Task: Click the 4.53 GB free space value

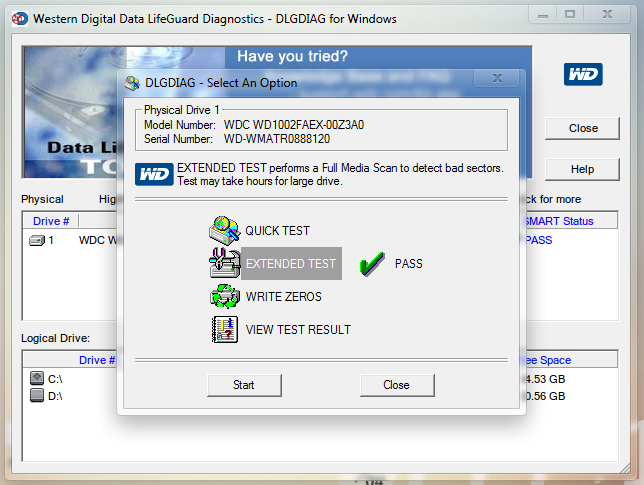Action: 546,379
